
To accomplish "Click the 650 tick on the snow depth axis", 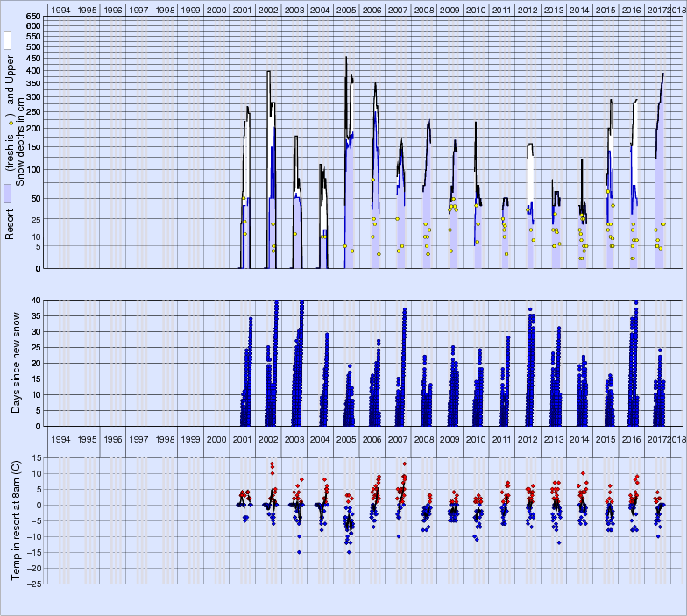I will [x=32, y=17].
